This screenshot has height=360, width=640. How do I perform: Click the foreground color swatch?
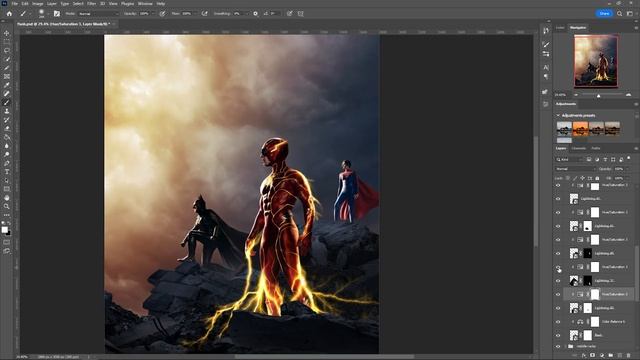4,230
